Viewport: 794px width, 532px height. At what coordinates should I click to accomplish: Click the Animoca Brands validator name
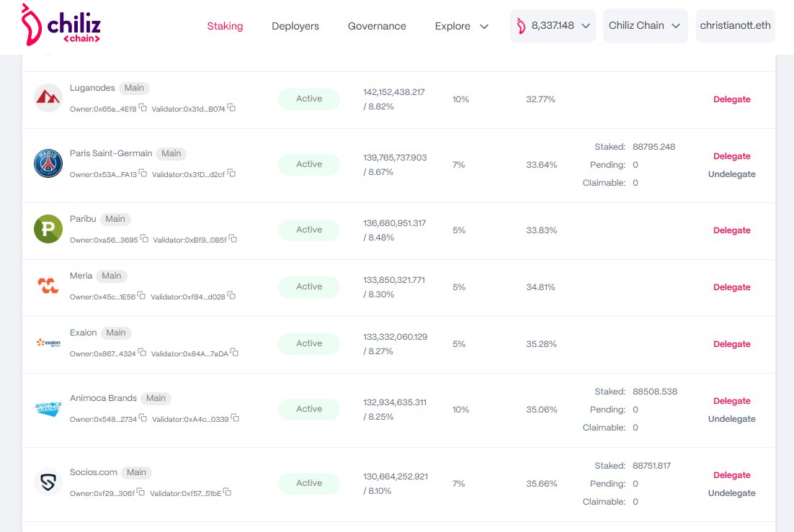[x=103, y=398]
